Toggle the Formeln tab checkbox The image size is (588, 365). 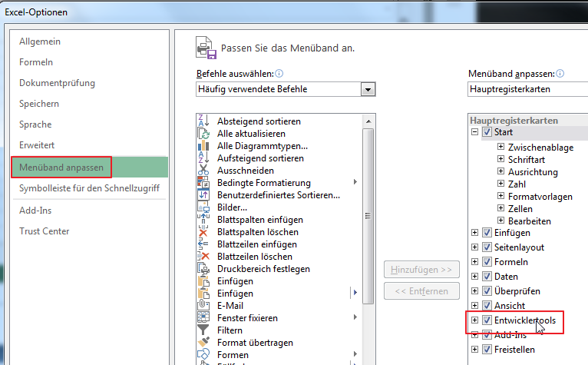tap(487, 262)
